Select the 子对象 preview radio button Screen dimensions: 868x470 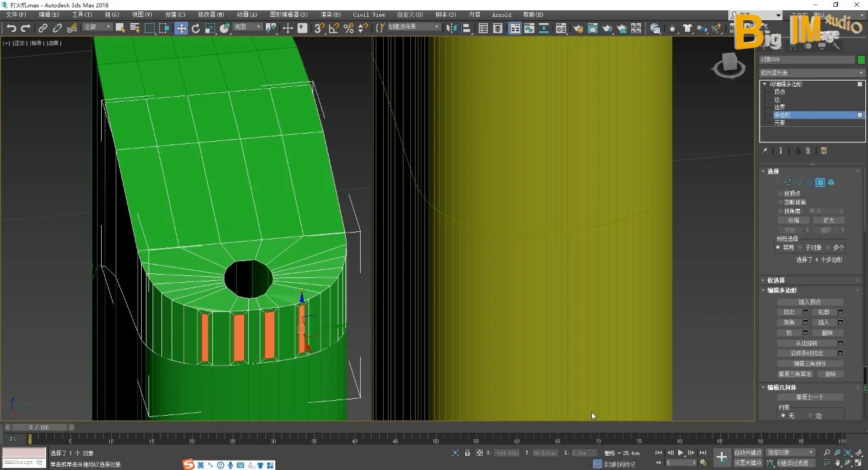click(801, 248)
